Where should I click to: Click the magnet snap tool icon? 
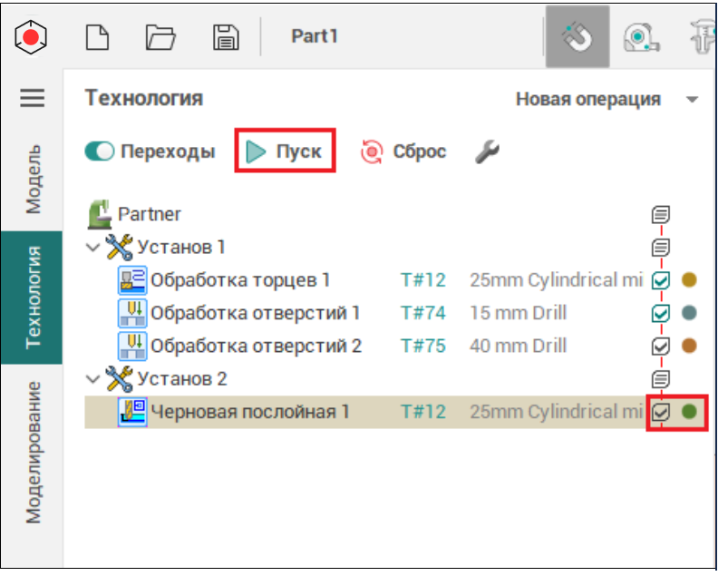(578, 37)
